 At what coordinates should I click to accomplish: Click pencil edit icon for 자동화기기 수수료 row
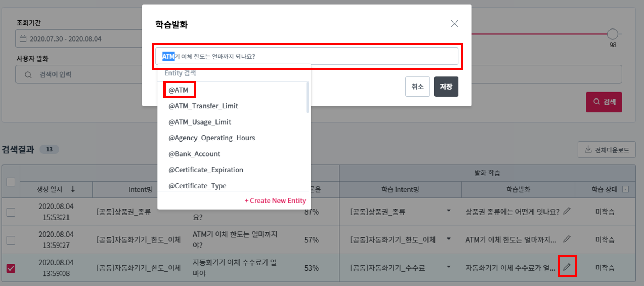point(567,267)
